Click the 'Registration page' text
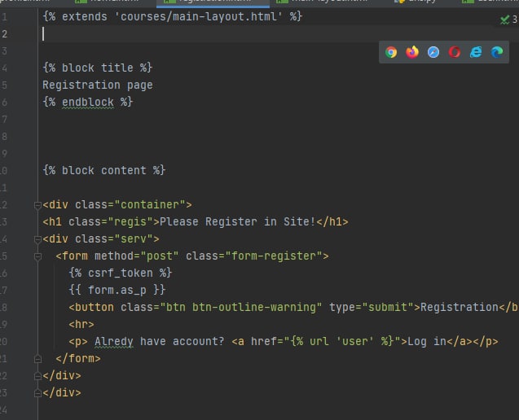The width and height of the screenshot is (519, 420). [x=98, y=85]
